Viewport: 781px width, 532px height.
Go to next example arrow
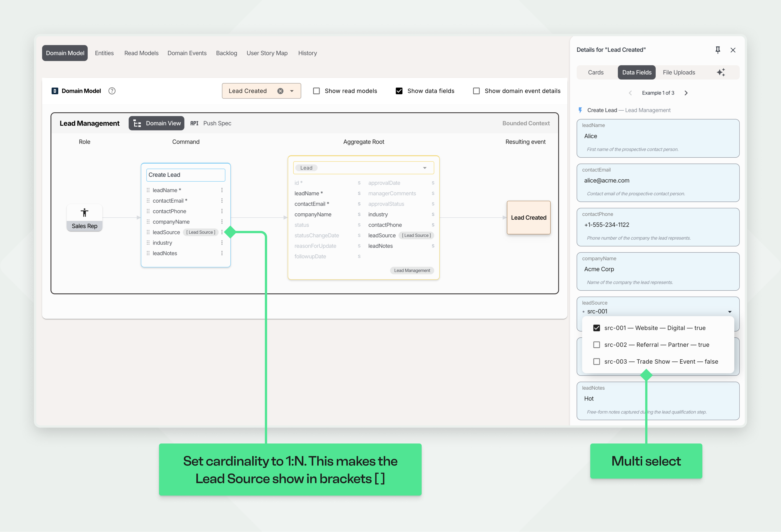(x=686, y=93)
